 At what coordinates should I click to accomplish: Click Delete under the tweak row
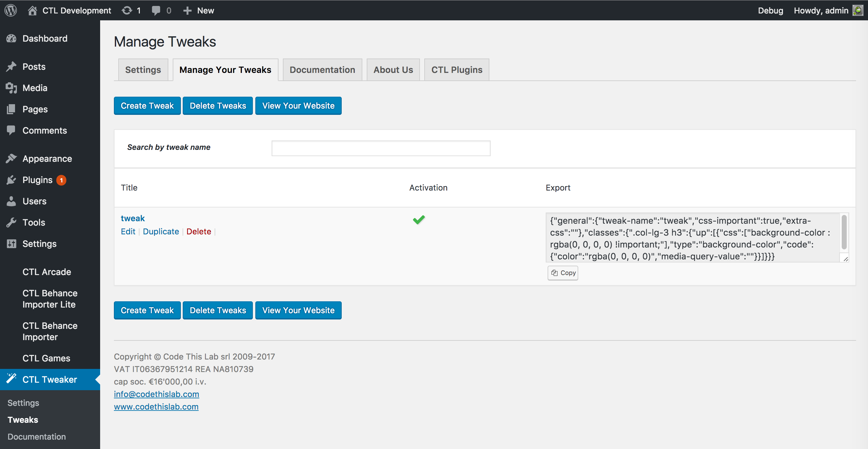click(x=198, y=232)
